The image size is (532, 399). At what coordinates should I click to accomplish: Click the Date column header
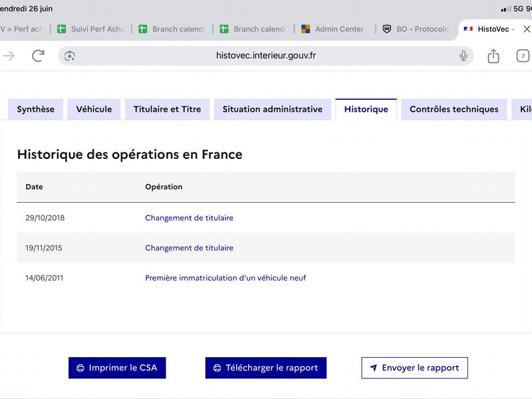tap(35, 187)
